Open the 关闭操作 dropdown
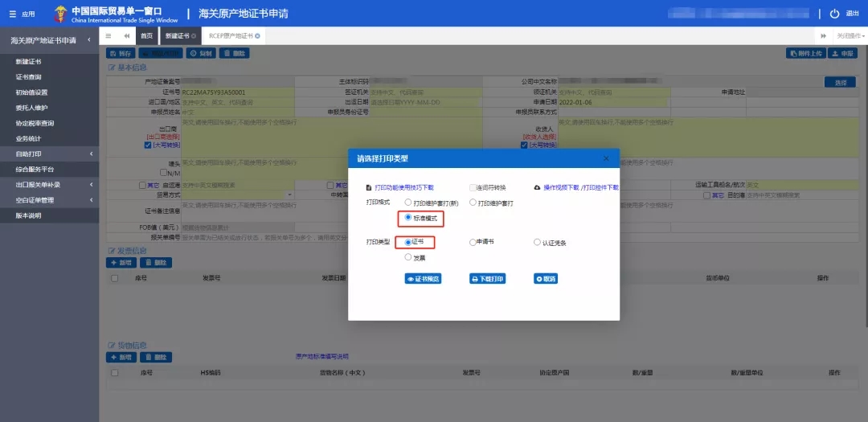The image size is (868, 422). (x=850, y=36)
